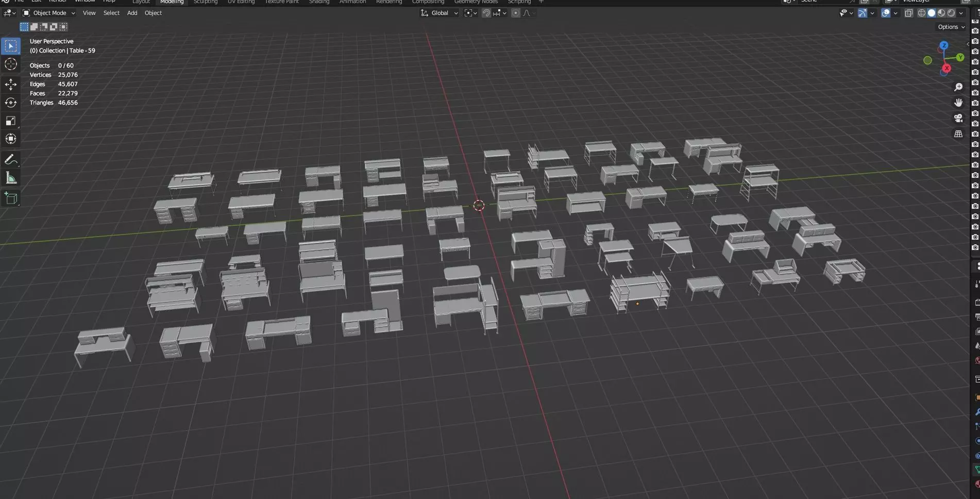Open the Select menu
Screen dimensions: 980x499
coord(111,13)
